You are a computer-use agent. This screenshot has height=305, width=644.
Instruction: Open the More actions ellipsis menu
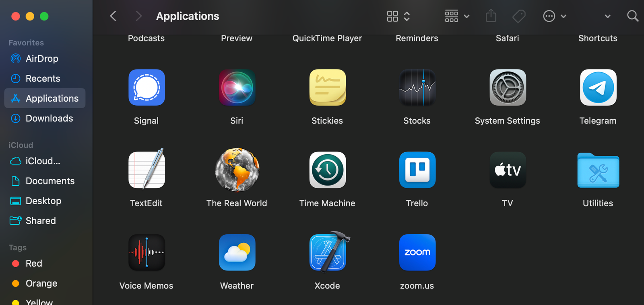click(554, 16)
